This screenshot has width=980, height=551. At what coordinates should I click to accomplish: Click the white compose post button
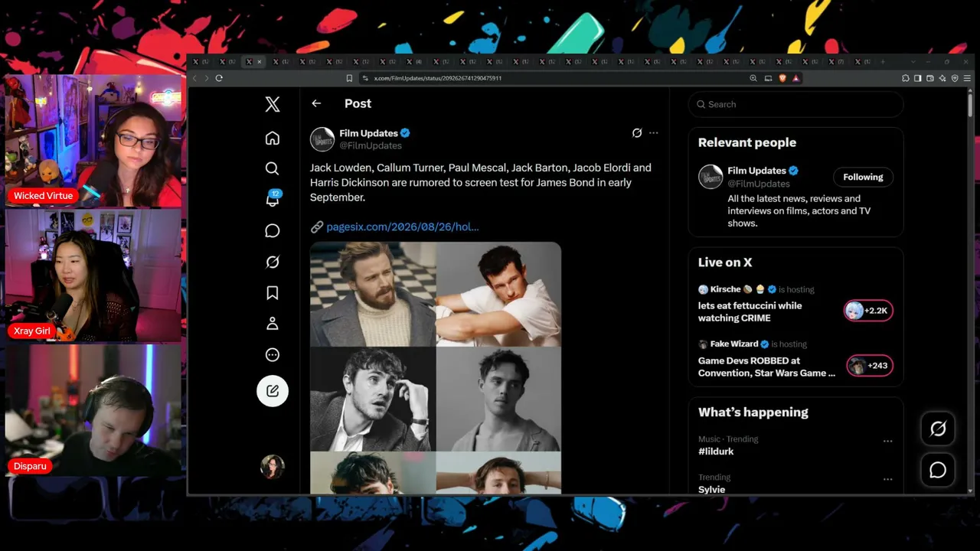click(x=273, y=391)
